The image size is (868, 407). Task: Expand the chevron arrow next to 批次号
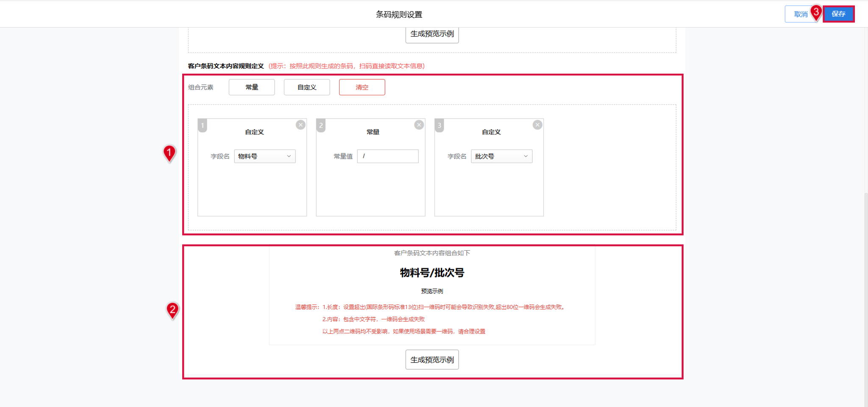(x=526, y=156)
